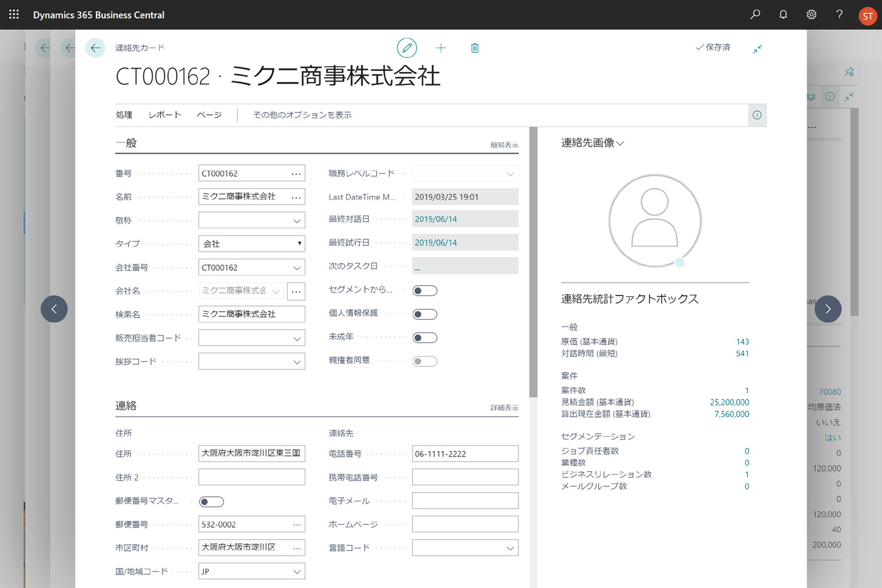The image size is (882, 588).
Task: Expand the 連絡先画像 section chevron
Action: 620,144
